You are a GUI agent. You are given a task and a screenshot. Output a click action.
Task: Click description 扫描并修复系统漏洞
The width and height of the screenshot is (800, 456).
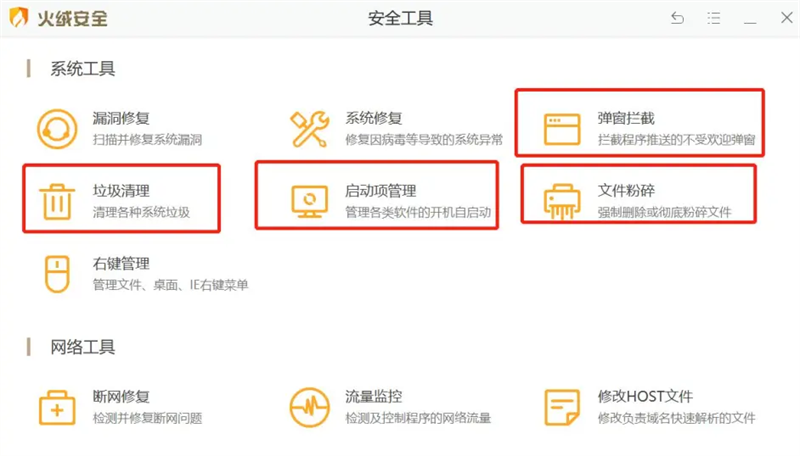coord(147,140)
